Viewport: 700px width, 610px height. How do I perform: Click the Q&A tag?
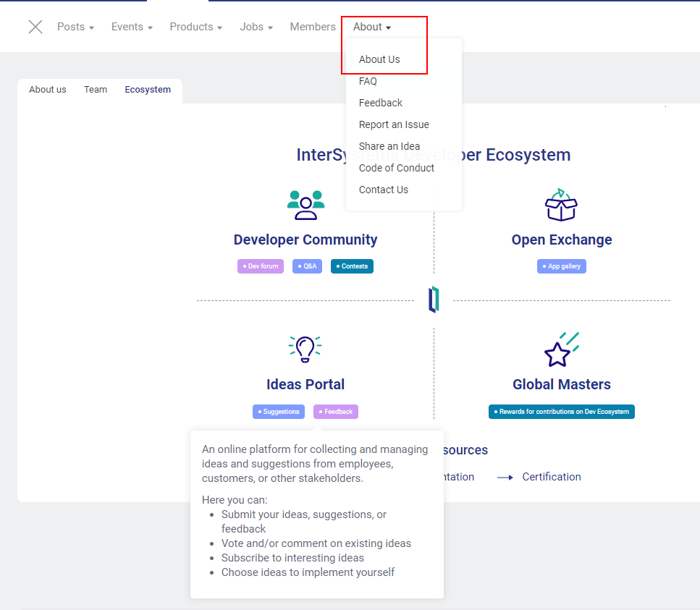(x=307, y=266)
